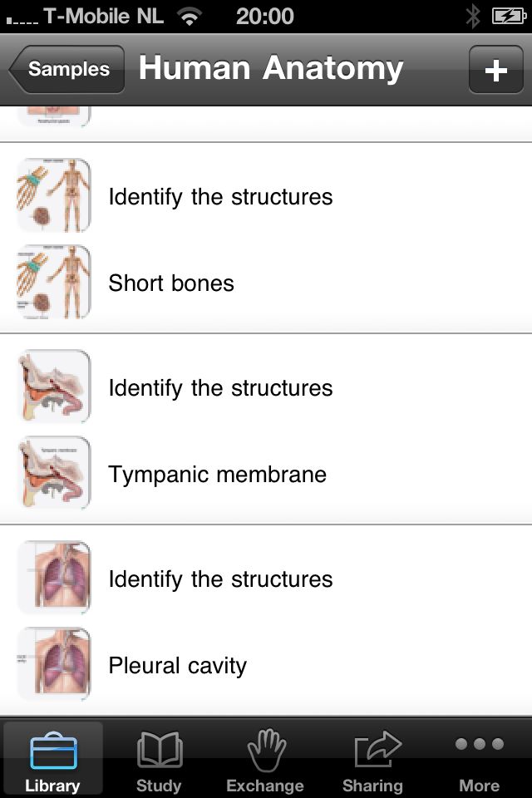The height and width of the screenshot is (798, 532).
Task: Open the Library tab
Action: click(53, 759)
